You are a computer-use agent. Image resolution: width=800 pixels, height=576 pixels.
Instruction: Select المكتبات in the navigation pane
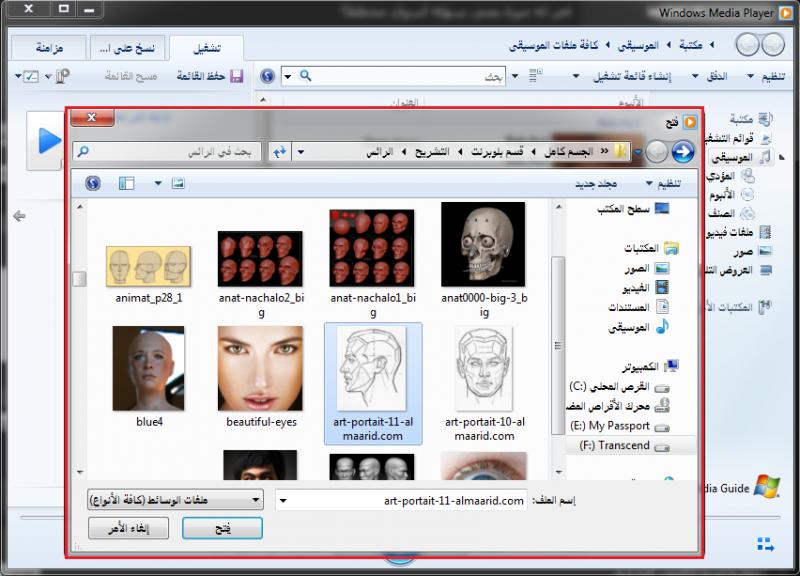tap(651, 248)
